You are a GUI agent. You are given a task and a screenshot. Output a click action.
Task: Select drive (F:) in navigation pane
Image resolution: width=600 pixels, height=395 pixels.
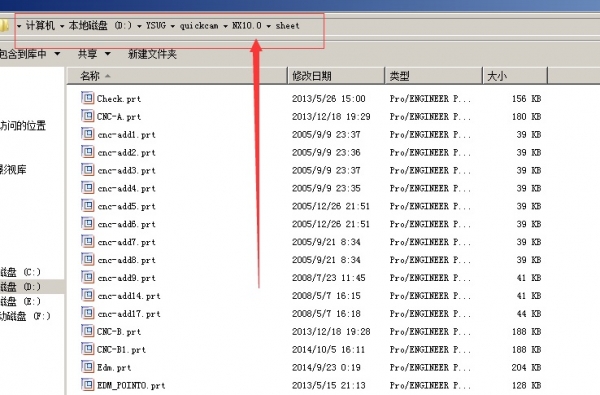[x=25, y=316]
